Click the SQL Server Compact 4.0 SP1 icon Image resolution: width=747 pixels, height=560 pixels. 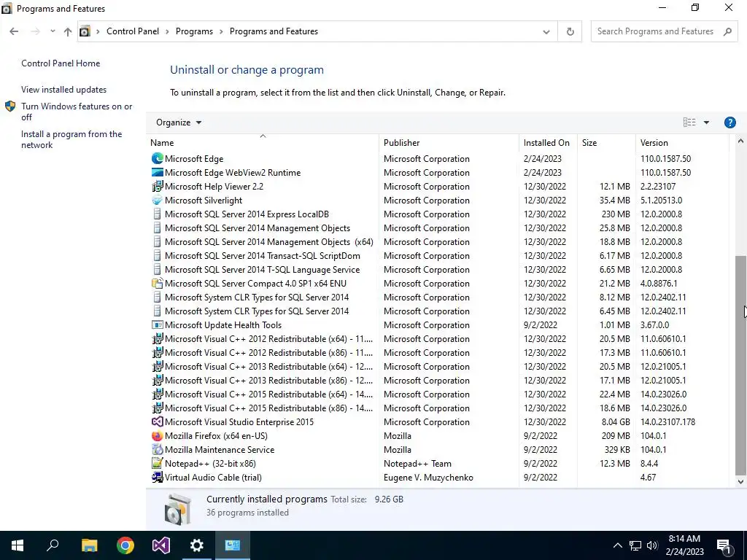tap(158, 283)
